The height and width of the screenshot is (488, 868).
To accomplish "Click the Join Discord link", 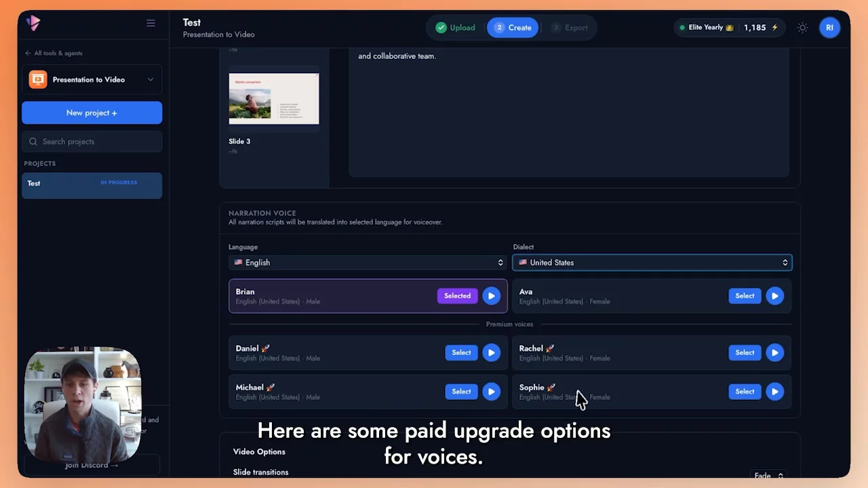I will 92,465.
